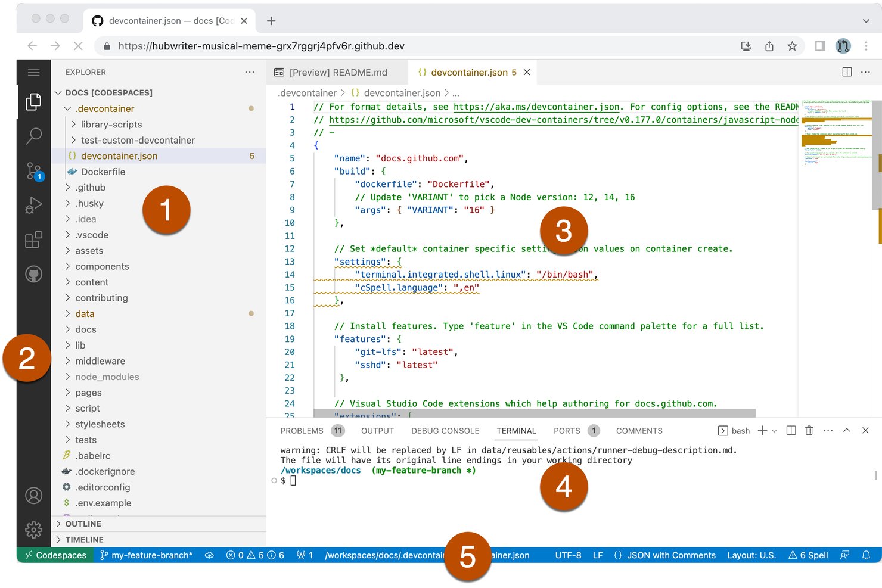Open the .editorconfig file
The image size is (882, 588).
159,487
